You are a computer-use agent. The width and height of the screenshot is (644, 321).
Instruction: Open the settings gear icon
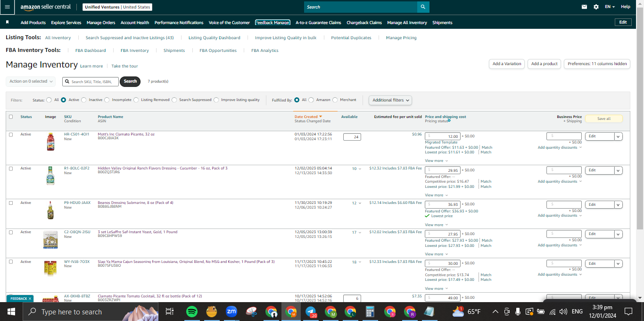click(x=596, y=7)
